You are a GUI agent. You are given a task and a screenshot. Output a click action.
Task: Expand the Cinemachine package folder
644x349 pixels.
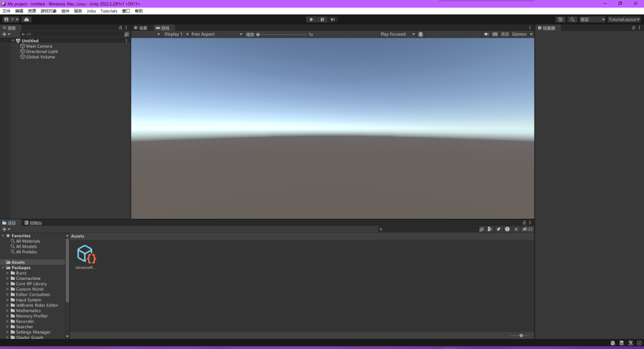coord(8,279)
